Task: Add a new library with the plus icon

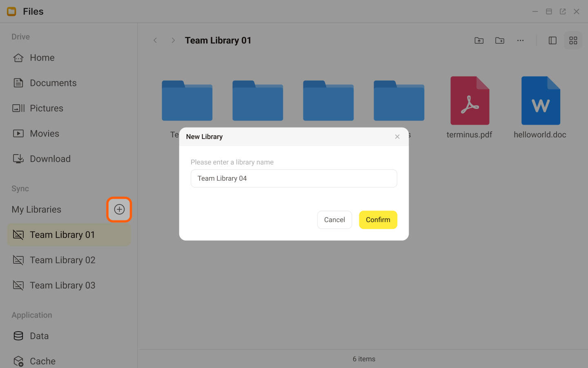Action: click(x=119, y=209)
